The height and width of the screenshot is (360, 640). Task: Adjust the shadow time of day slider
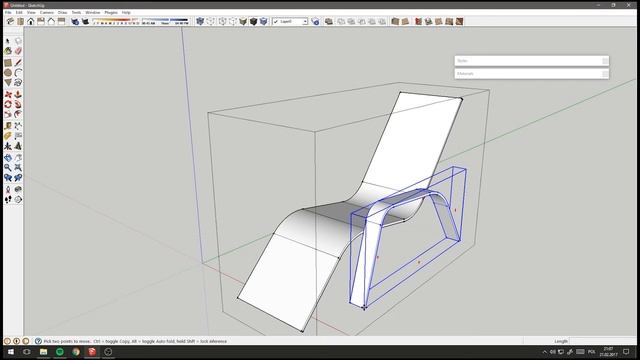click(x=165, y=20)
